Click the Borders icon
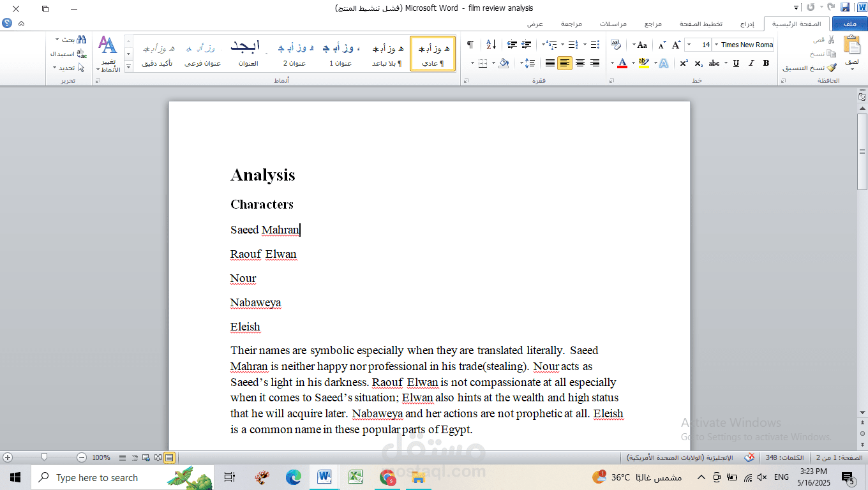868x490 pixels. coord(483,63)
